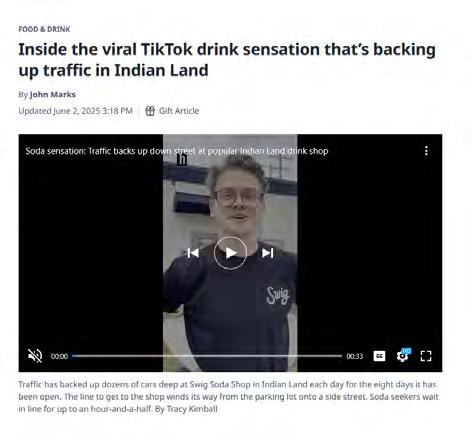This screenshot has height=440, width=472.
Task: Toggle closed captions with the CC button
Action: (379, 356)
